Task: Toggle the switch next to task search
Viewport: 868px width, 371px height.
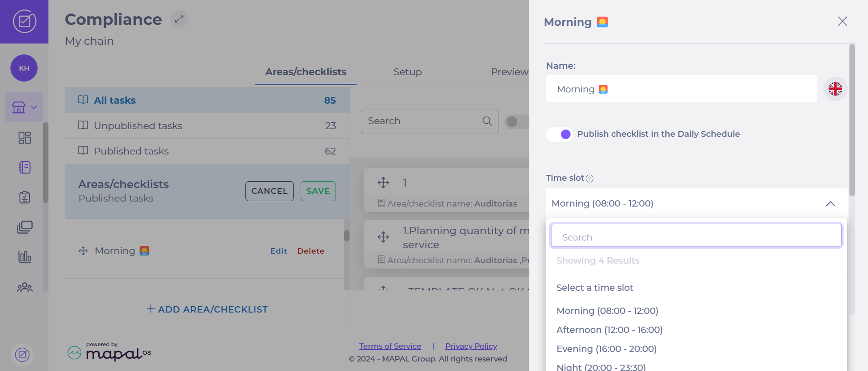Action: coord(517,121)
